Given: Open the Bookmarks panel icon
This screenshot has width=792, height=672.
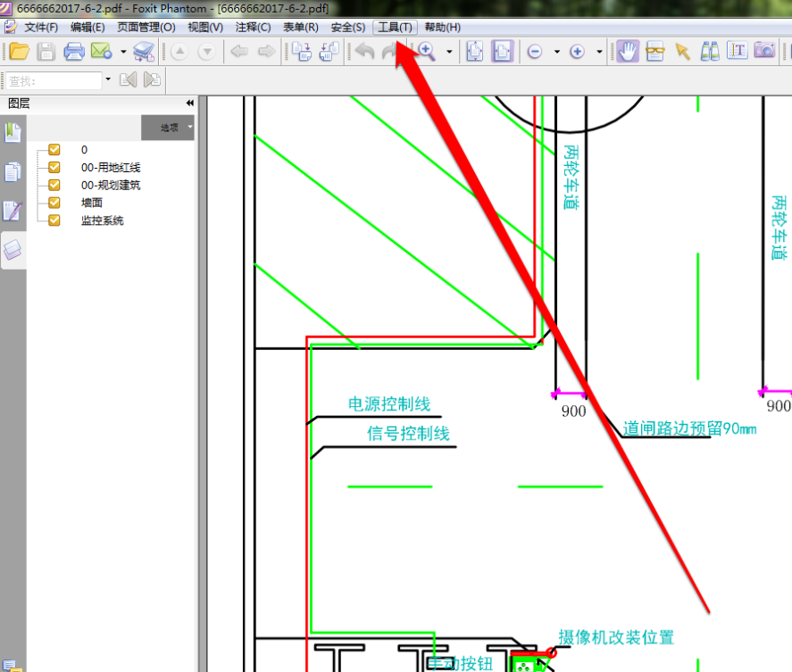Looking at the screenshot, I should [13, 133].
